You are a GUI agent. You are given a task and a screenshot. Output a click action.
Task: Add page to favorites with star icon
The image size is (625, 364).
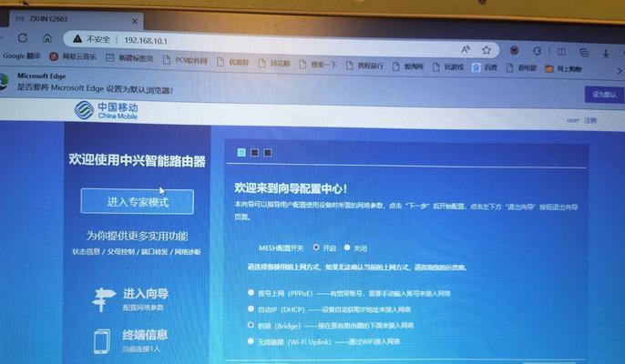[486, 50]
